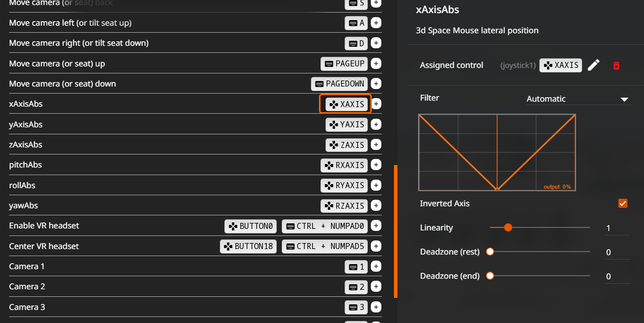This screenshot has height=323, width=644.
Task: Click plus icon next to Camera 1
Action: [x=376, y=266]
